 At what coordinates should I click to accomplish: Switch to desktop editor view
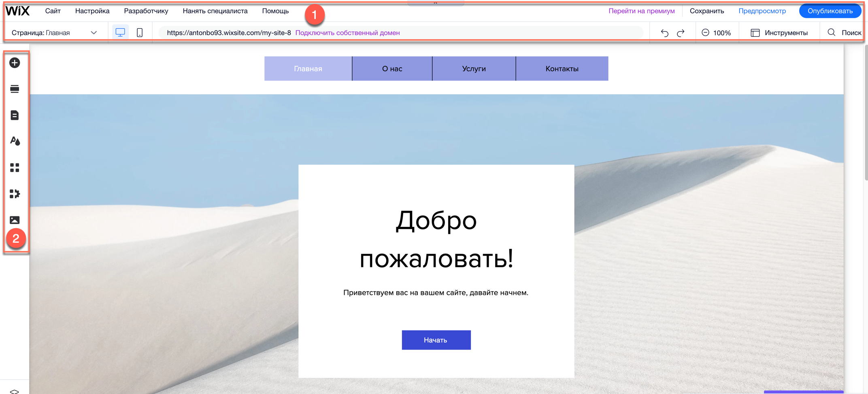pyautogui.click(x=120, y=32)
